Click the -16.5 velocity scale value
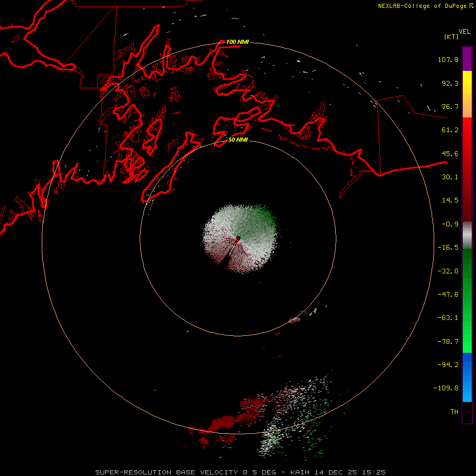The width and height of the screenshot is (476, 476). tap(448, 248)
